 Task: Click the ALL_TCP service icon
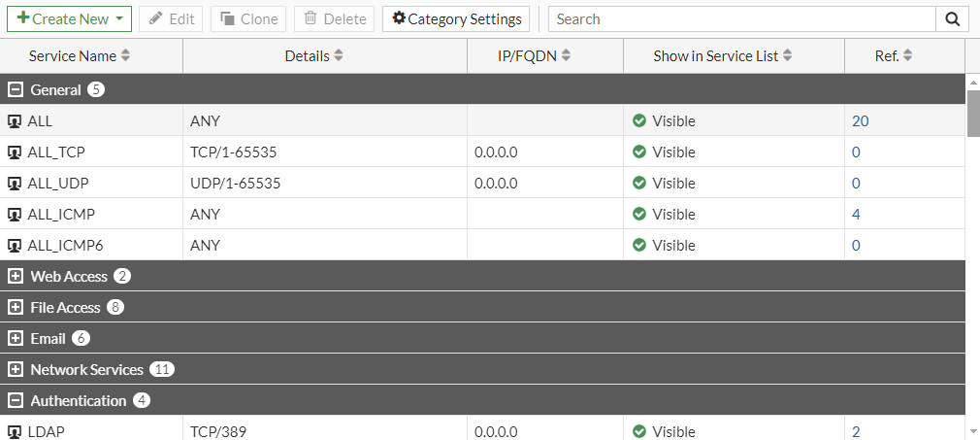pyautogui.click(x=15, y=152)
